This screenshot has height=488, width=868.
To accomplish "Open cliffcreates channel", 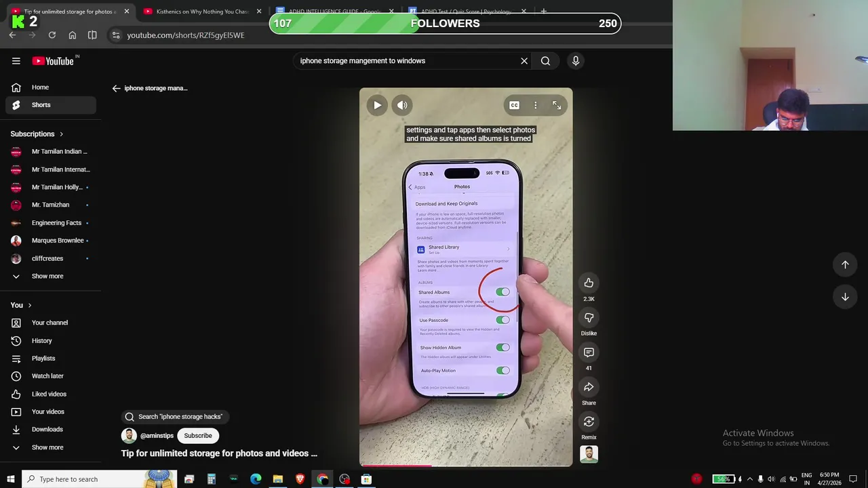I will 50,258.
